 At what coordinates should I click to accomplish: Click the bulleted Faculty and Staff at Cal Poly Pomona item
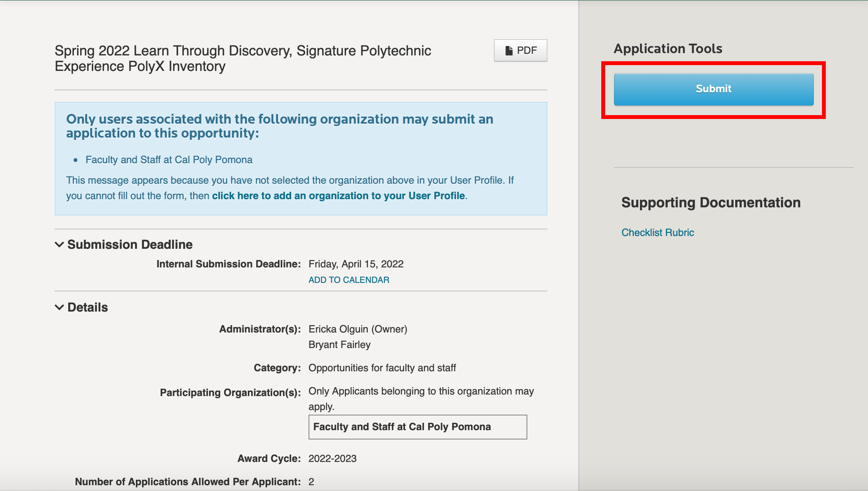coord(169,160)
